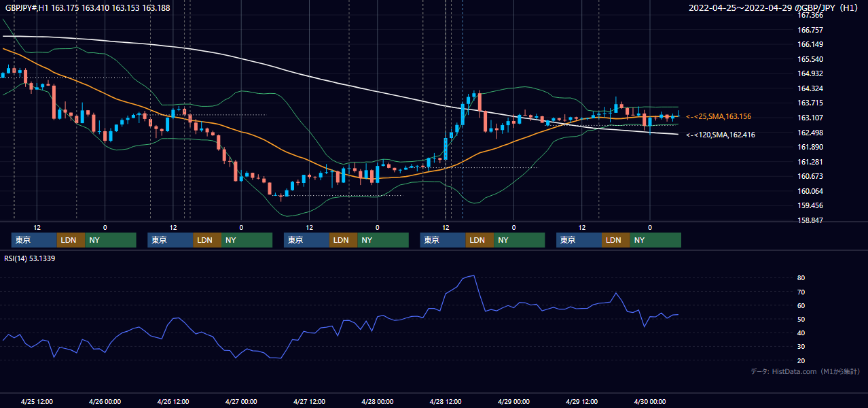Click RSI scale level 20
The width and height of the screenshot is (868, 408).
click(801, 360)
